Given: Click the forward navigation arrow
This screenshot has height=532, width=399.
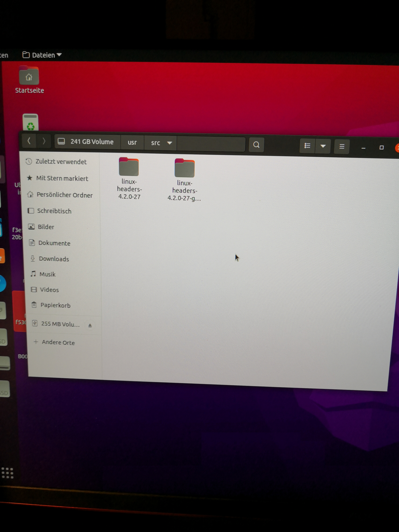Looking at the screenshot, I should [44, 141].
